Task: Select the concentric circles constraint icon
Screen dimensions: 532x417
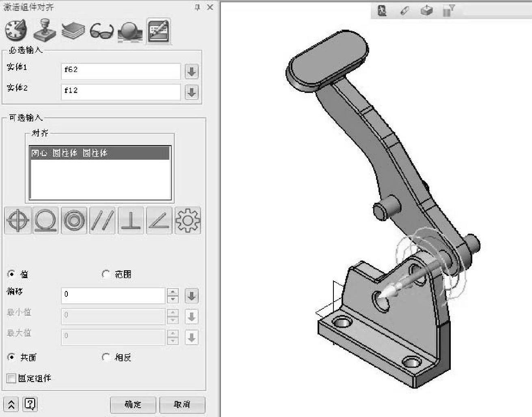Action: pos(74,220)
